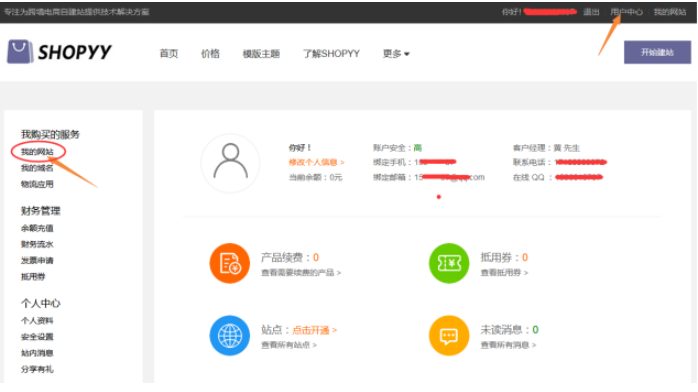The image size is (698, 392).
Task: Go to the 价格 navigation item
Action: pyautogui.click(x=210, y=54)
